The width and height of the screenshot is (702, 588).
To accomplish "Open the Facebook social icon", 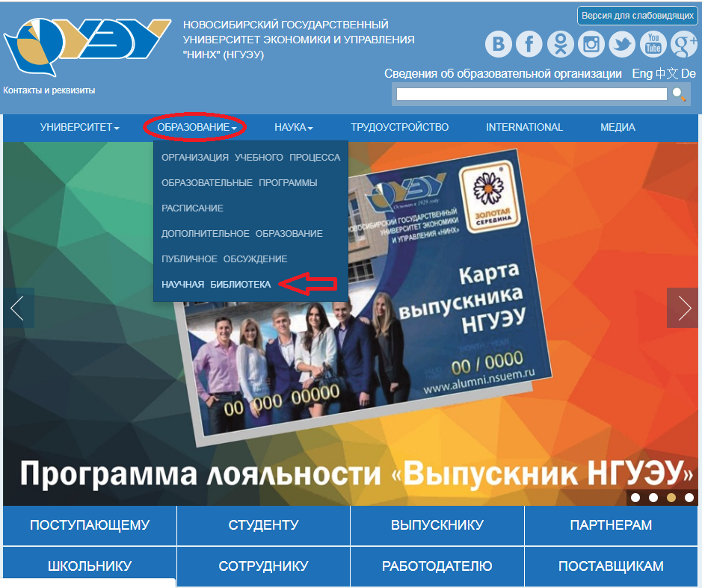I will point(529,44).
